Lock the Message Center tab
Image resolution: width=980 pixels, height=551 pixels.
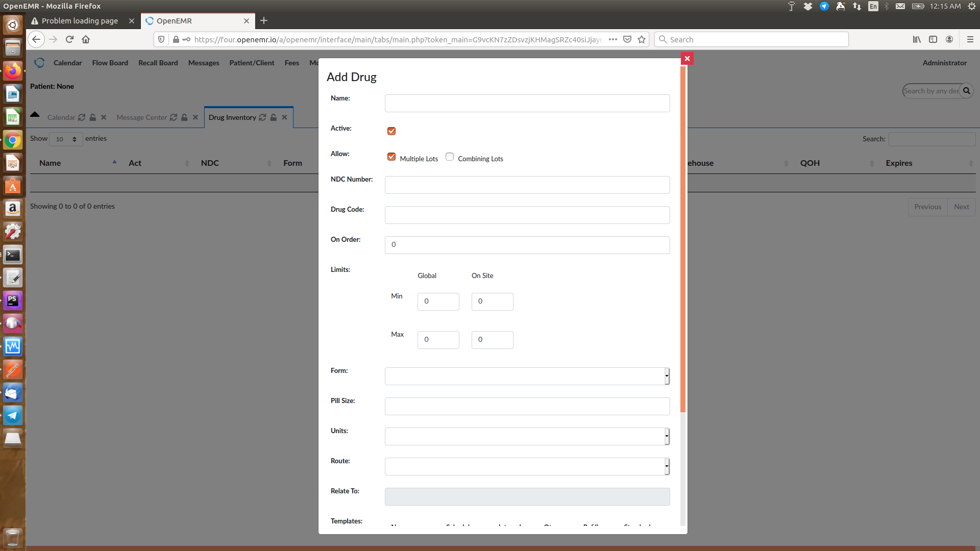(x=184, y=117)
